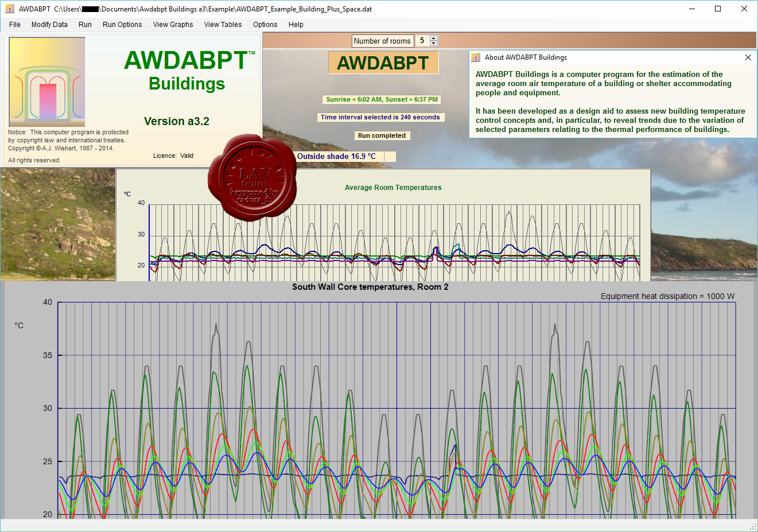Close the About AWDABPT Buildings panel
Screen dimensions: 758x532
[x=748, y=57]
